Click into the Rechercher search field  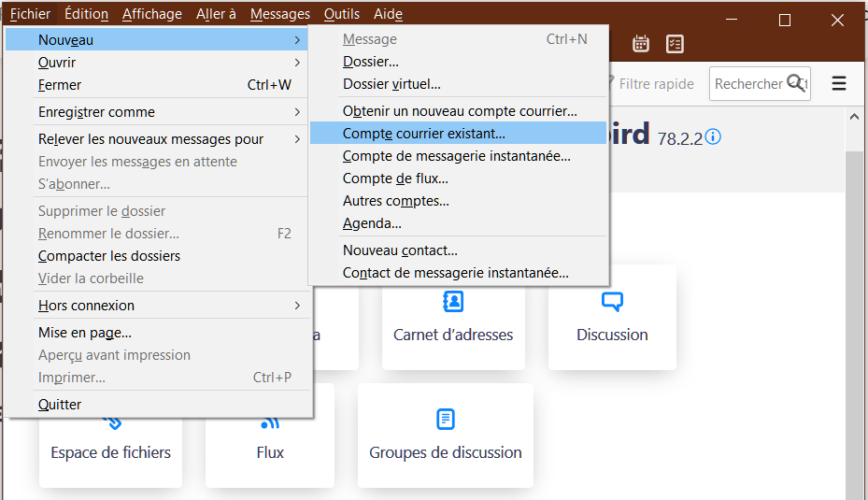747,84
